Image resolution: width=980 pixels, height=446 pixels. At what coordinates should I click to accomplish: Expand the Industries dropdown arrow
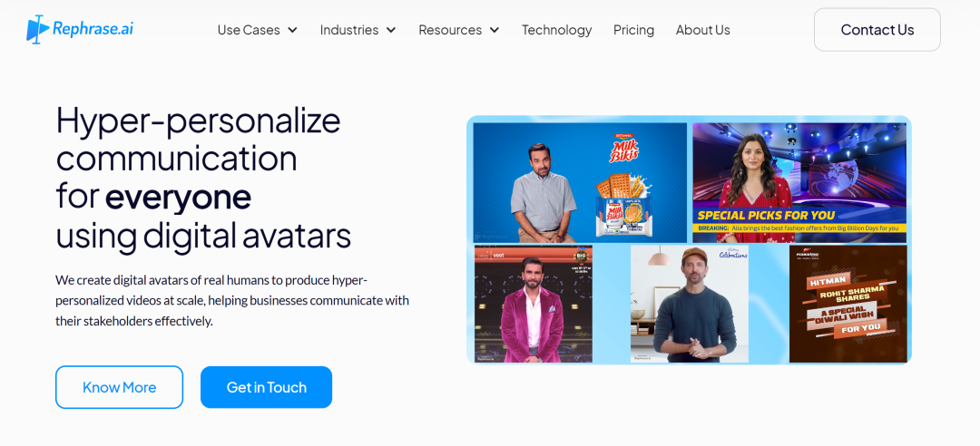[391, 30]
